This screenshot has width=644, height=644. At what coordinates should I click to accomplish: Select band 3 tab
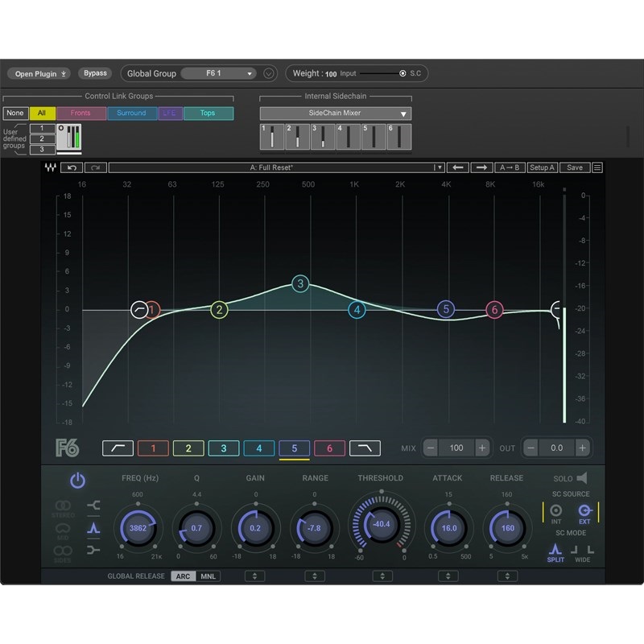tap(224, 448)
